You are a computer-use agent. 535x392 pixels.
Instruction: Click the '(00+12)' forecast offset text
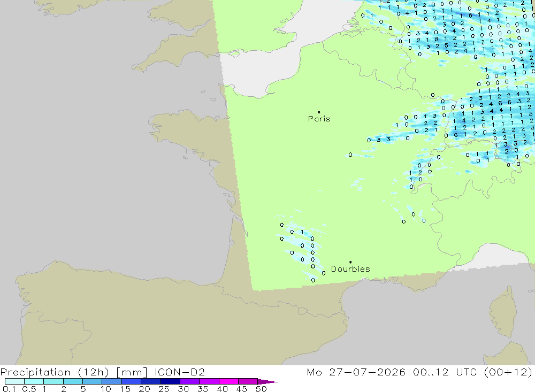(x=508, y=372)
